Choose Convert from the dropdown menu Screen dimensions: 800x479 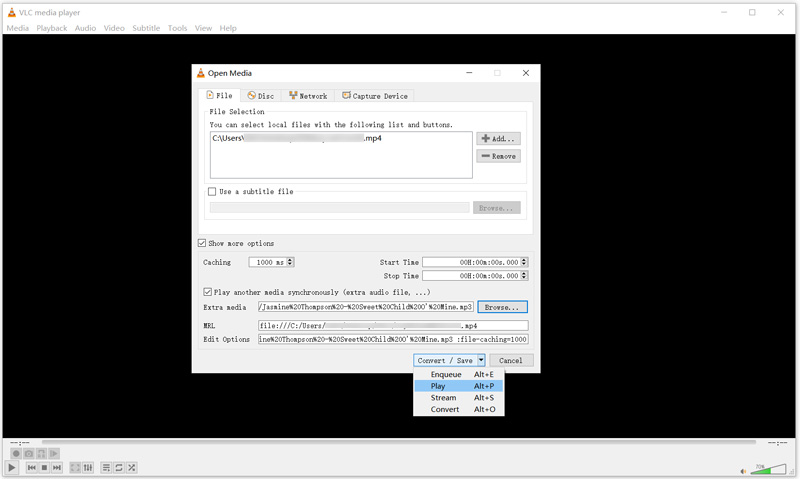[459, 410]
